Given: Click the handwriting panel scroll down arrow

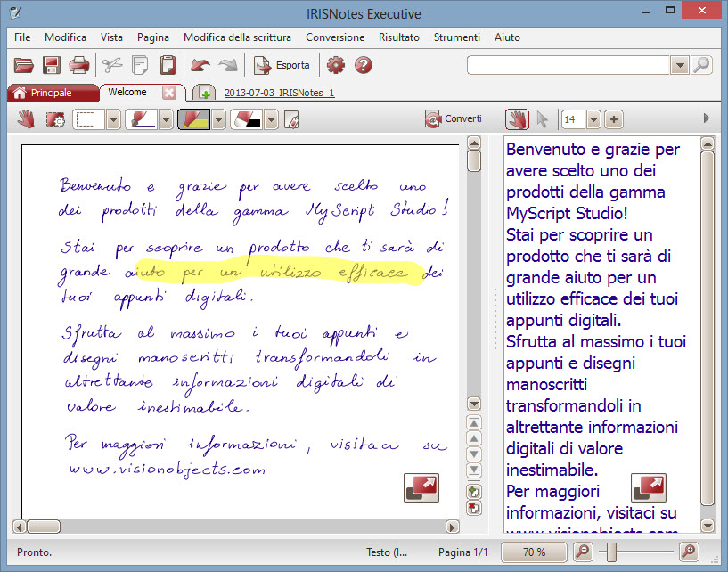Looking at the screenshot, I should [473, 404].
